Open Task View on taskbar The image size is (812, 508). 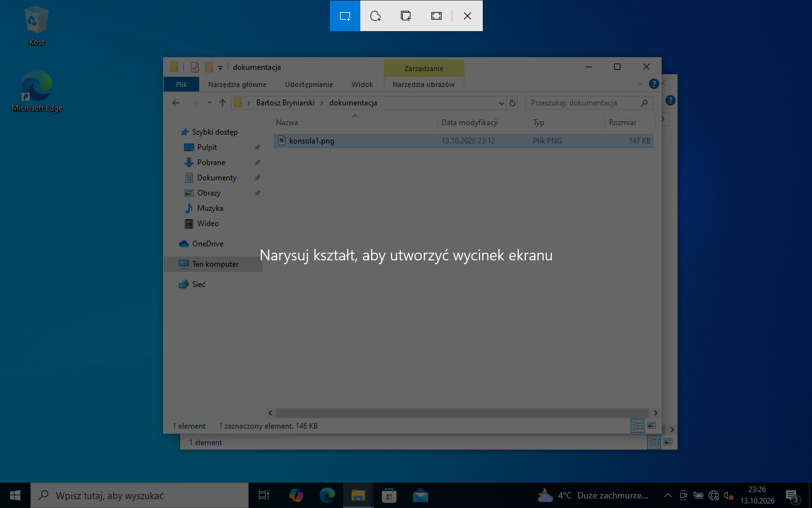coord(264,495)
